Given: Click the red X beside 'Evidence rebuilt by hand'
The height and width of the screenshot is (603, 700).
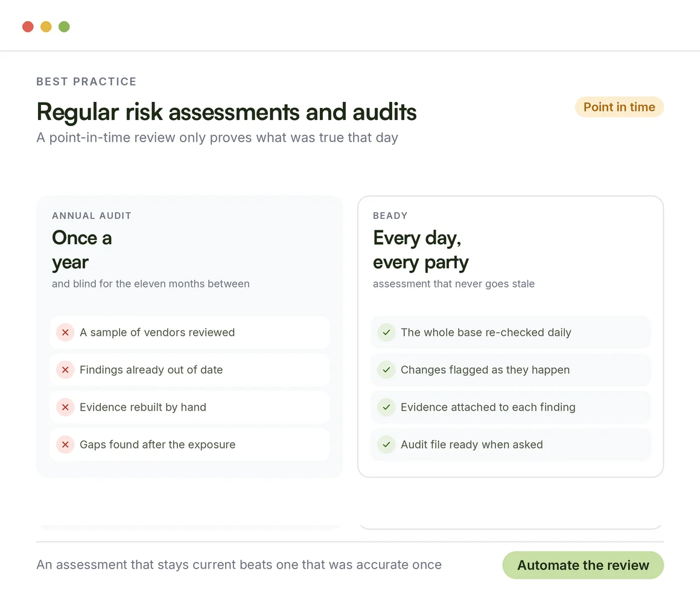Looking at the screenshot, I should pyautogui.click(x=65, y=407).
